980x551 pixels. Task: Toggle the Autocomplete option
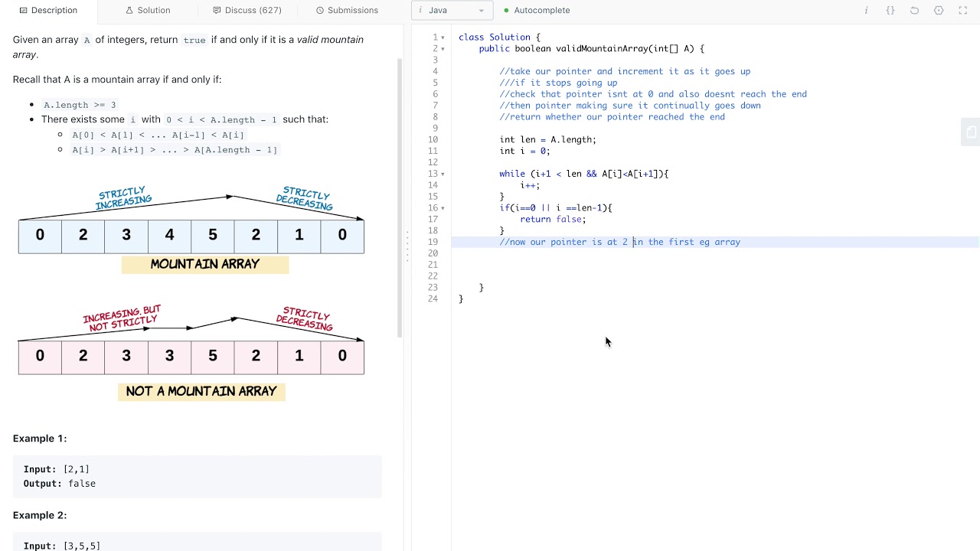[x=536, y=11]
